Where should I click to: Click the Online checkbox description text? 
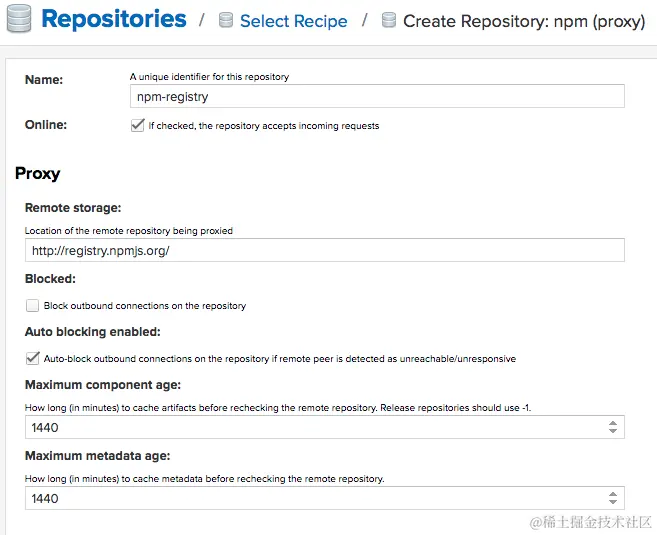pos(264,126)
